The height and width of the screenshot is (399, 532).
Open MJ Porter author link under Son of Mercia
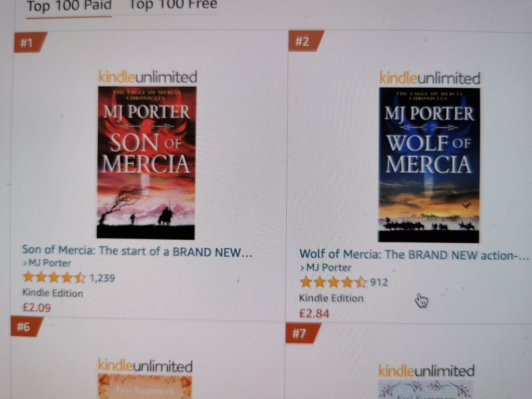[47, 263]
